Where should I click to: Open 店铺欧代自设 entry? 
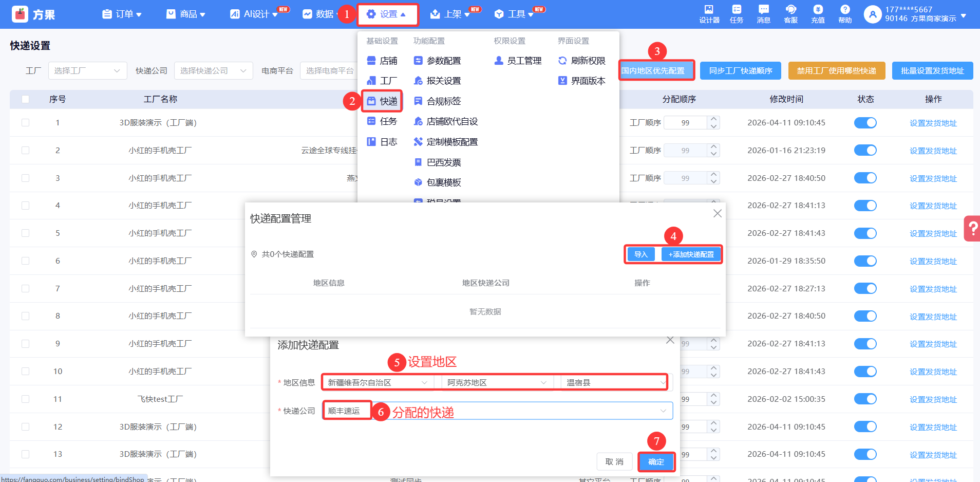(x=446, y=121)
